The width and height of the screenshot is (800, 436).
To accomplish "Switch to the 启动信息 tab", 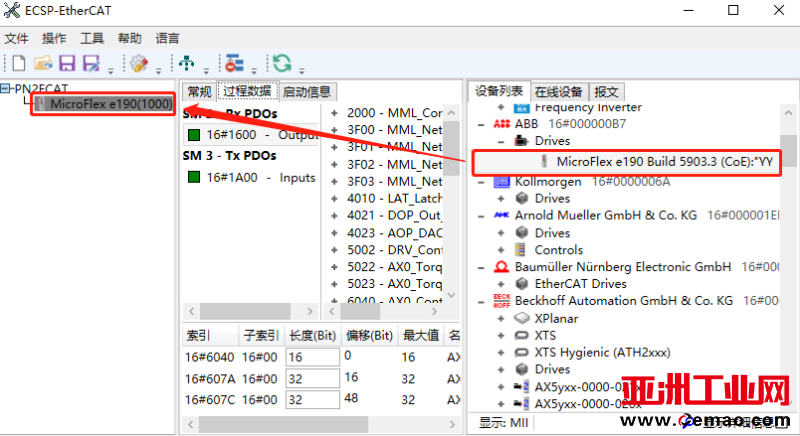I will click(307, 92).
